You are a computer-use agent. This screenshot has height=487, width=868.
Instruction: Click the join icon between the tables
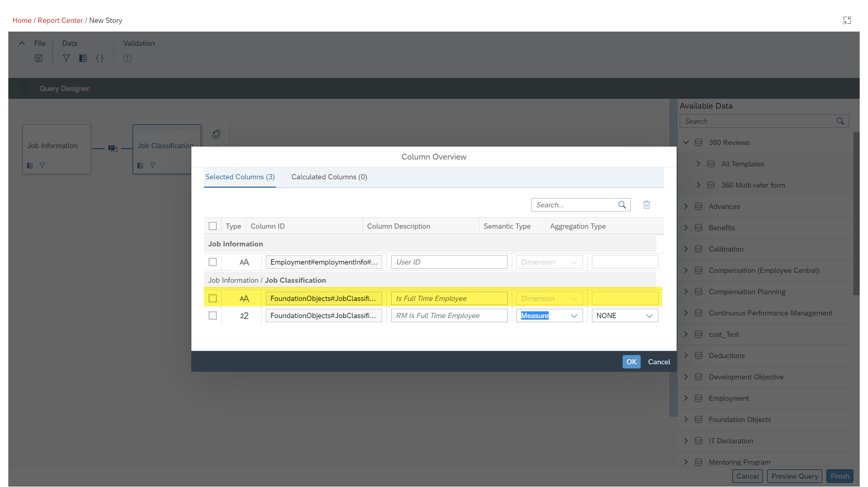pos(113,149)
